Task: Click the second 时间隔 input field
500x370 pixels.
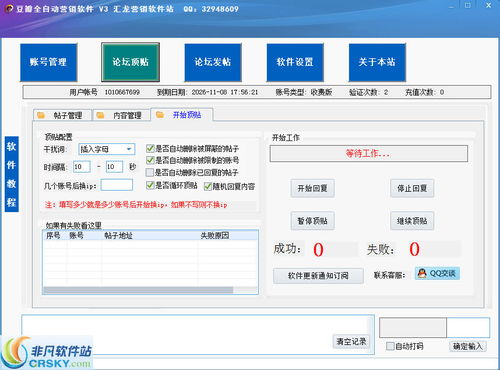Action: [114, 167]
